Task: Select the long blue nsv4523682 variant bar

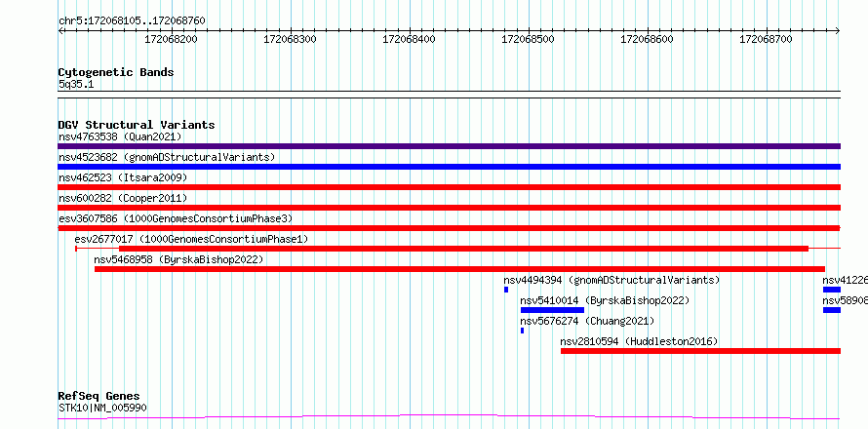Action: coord(449,167)
